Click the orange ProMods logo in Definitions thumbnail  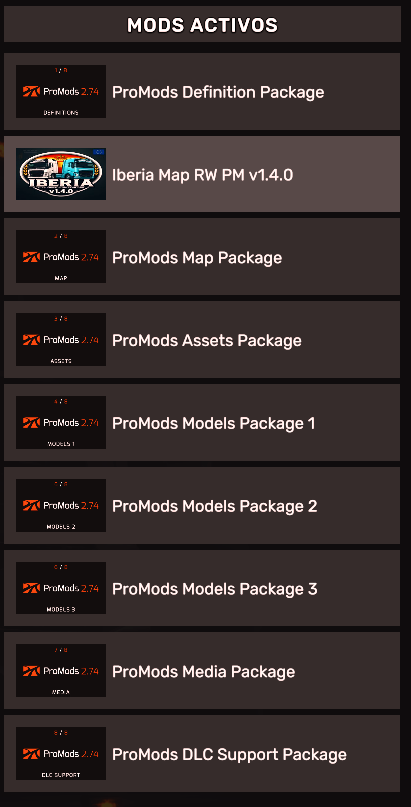[x=31, y=92]
